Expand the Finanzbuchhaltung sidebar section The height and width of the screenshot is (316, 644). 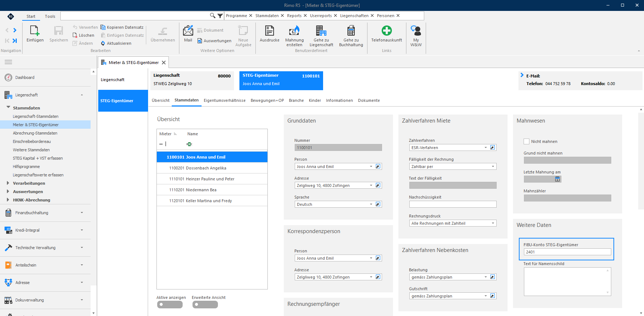tap(82, 213)
